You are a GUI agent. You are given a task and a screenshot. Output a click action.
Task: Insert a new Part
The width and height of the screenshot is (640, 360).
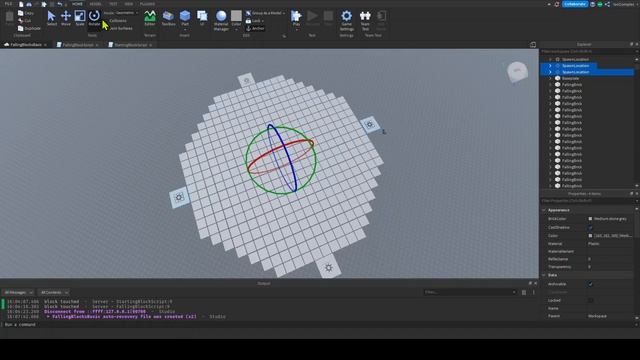point(185,18)
